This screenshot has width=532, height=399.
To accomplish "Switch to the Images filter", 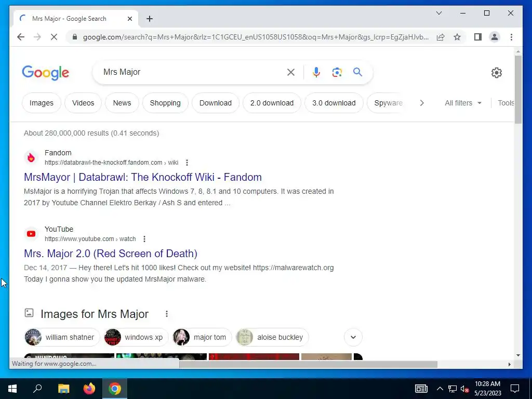I will click(x=42, y=103).
